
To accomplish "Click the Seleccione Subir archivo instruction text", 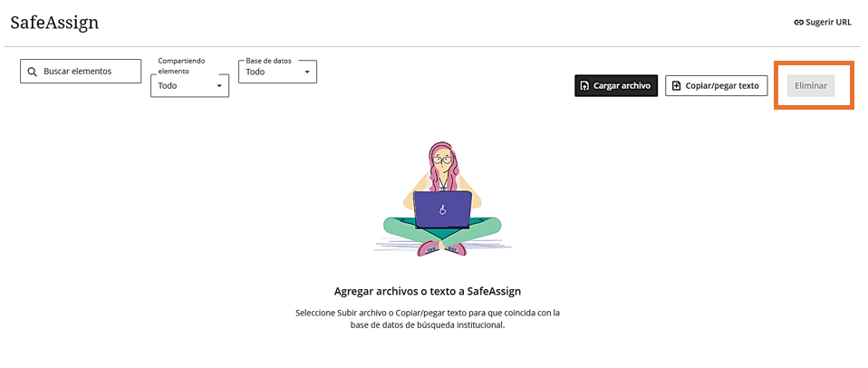I will (x=428, y=319).
